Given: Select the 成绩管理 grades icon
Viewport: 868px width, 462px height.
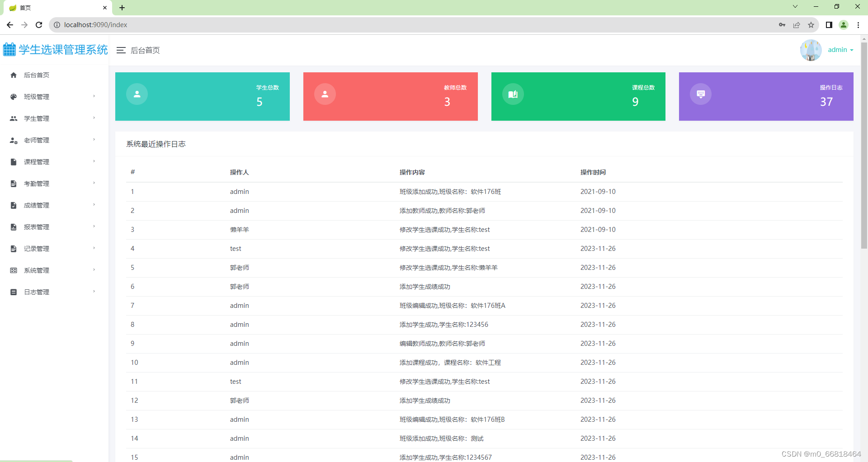Looking at the screenshot, I should pos(13,205).
